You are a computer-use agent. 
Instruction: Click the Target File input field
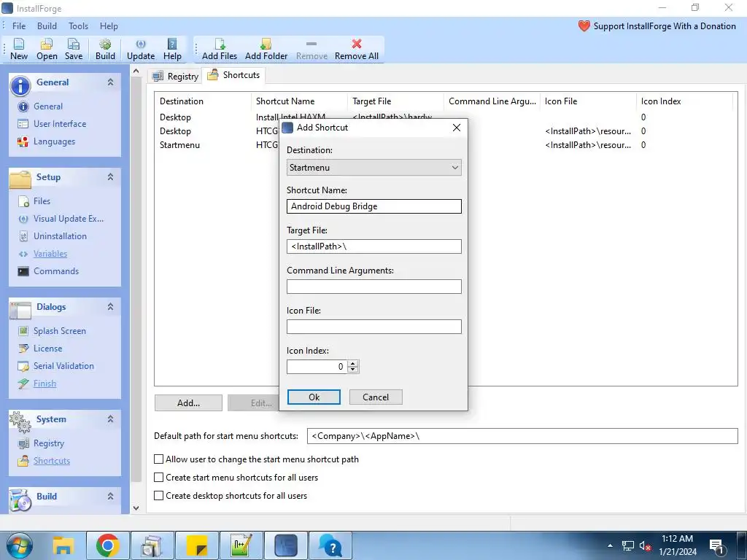click(374, 246)
